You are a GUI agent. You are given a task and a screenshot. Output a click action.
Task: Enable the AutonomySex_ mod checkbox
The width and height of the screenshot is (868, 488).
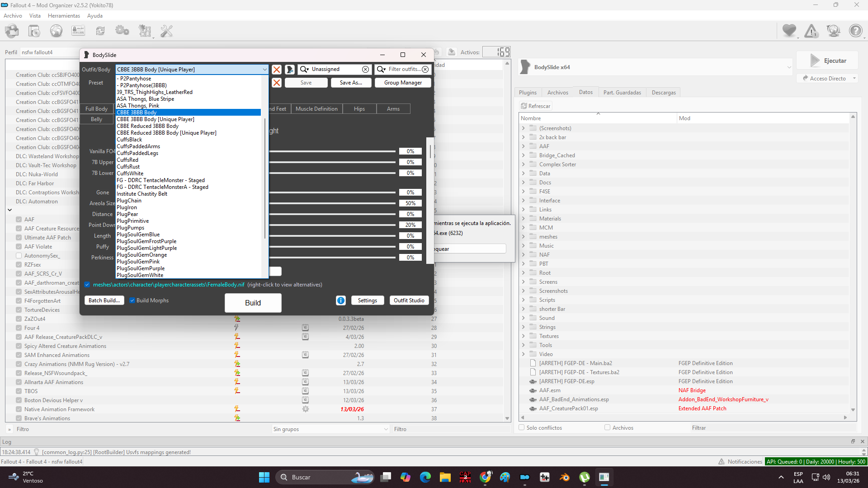(x=19, y=256)
